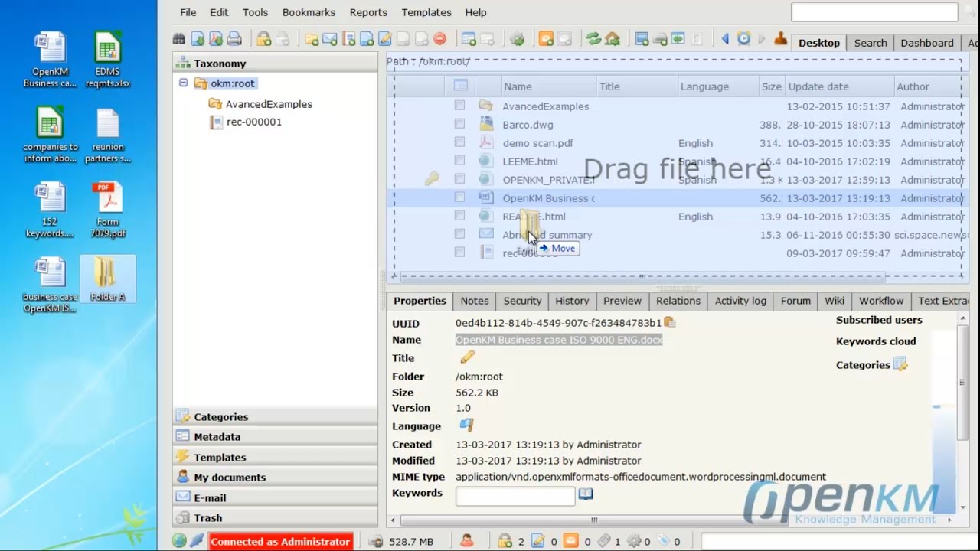Select rec-000001 in the tree
Viewport: 980px width, 551px height.
254,122
